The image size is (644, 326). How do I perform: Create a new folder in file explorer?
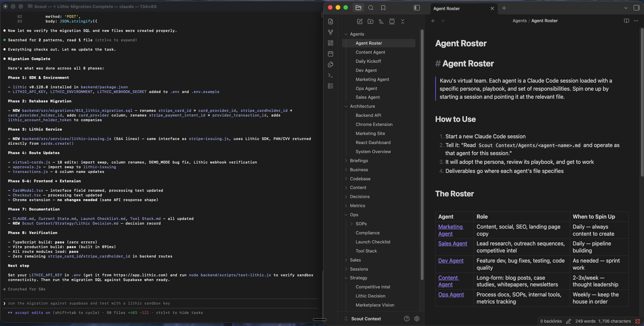(x=370, y=21)
